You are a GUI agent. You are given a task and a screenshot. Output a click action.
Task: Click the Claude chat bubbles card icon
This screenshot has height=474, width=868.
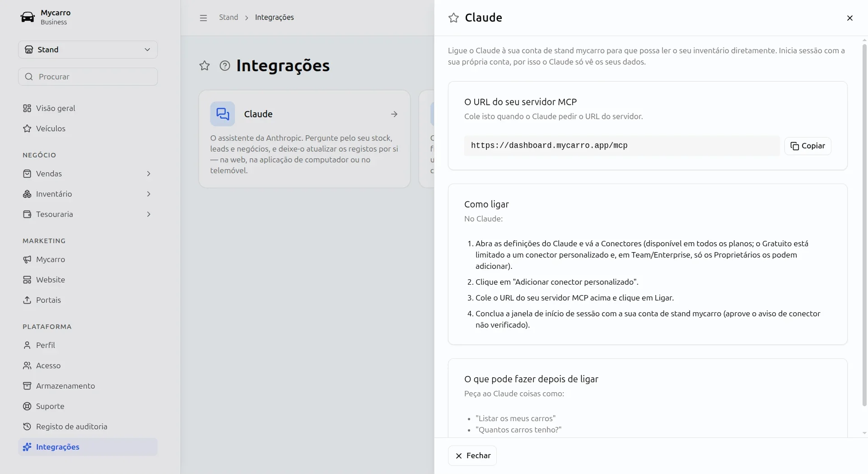click(x=223, y=114)
